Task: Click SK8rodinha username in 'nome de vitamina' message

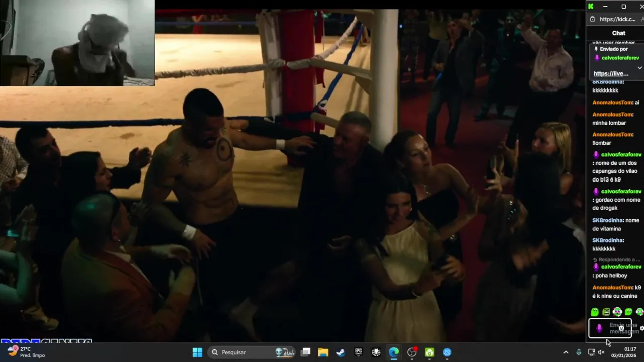Action: click(x=608, y=220)
